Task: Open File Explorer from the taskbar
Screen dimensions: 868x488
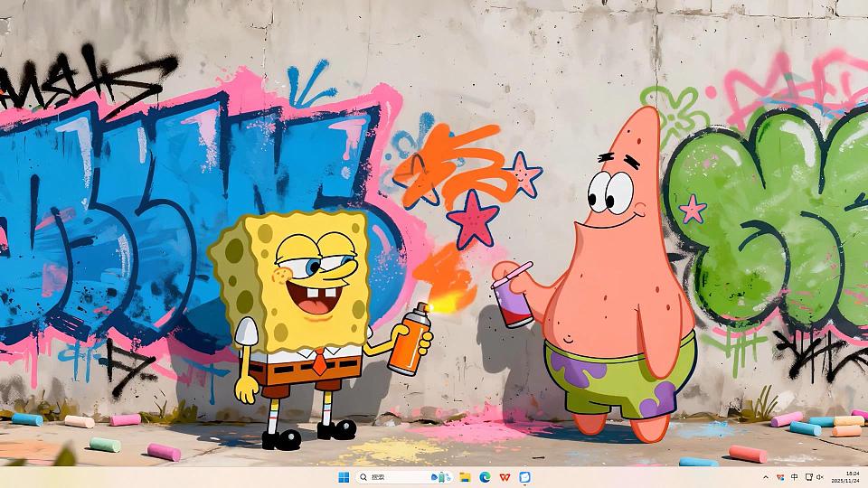Action: [465, 477]
